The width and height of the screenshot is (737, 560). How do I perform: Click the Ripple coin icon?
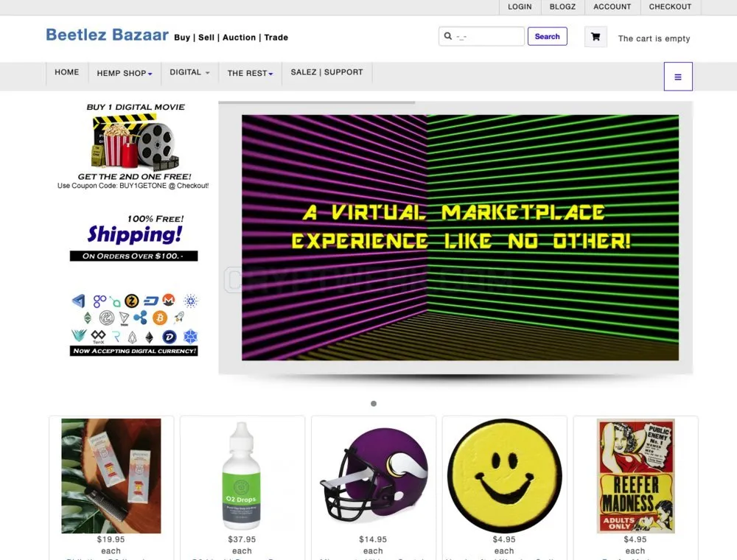[x=140, y=318]
